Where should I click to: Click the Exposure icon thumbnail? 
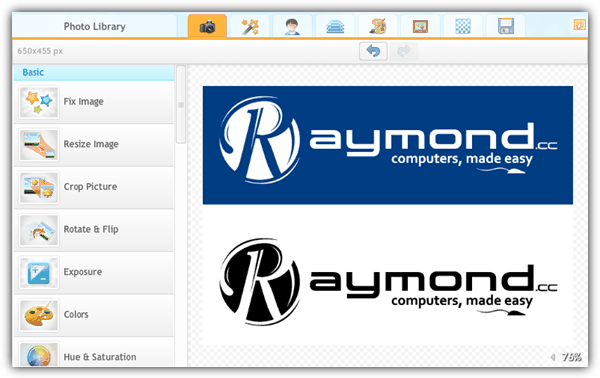pyautogui.click(x=39, y=272)
